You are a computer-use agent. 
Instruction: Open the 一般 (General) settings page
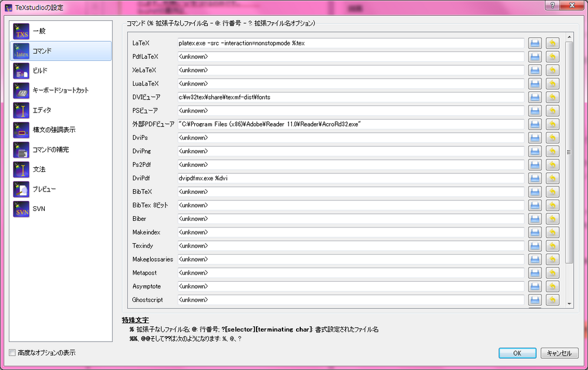point(61,31)
